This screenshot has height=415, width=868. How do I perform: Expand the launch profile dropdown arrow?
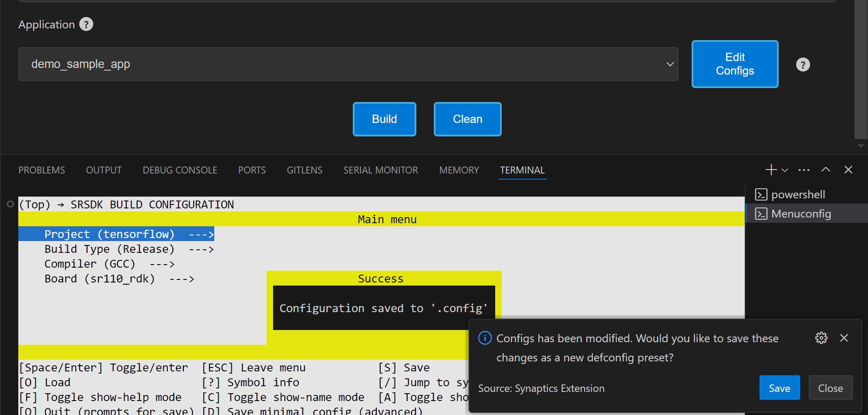(x=785, y=170)
